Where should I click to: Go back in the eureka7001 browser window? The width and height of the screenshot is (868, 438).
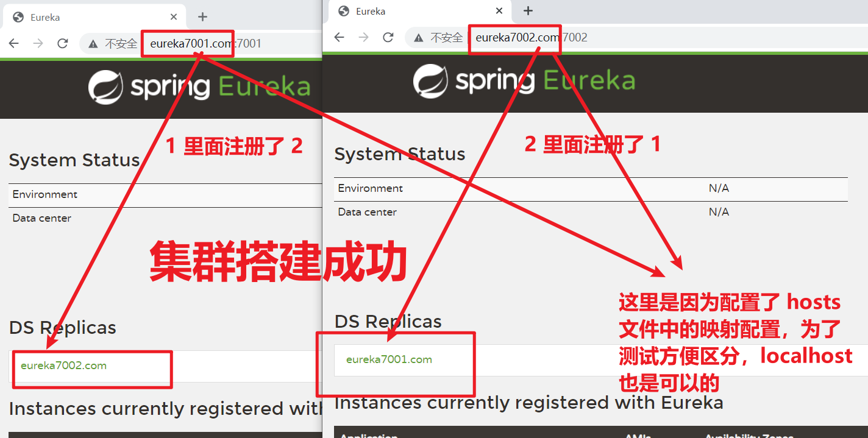14,44
